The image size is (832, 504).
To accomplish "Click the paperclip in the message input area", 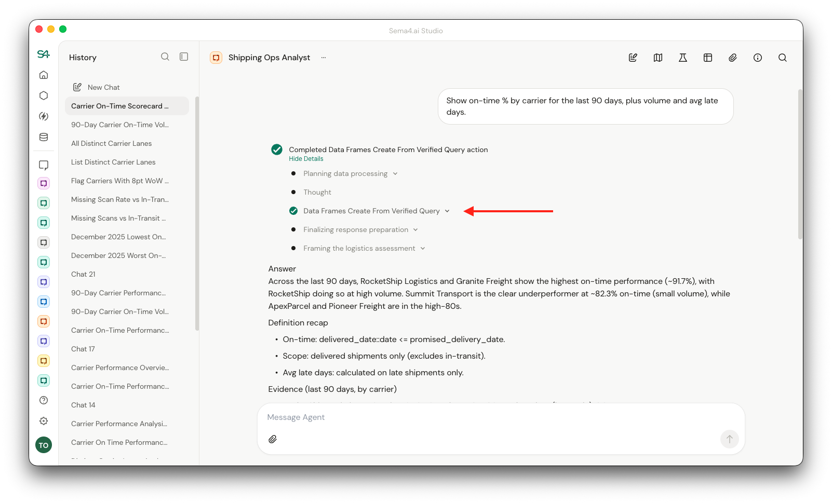I will click(273, 439).
